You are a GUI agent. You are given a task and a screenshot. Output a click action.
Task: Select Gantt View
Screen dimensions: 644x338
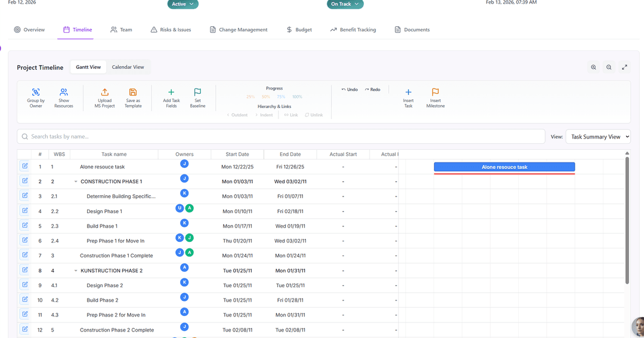88,67
